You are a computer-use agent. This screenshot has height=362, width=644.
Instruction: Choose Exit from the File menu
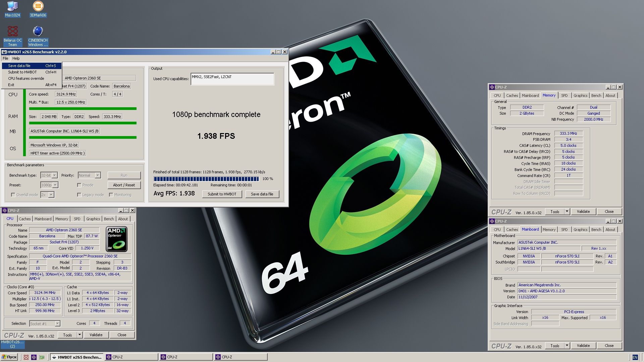pos(32,85)
